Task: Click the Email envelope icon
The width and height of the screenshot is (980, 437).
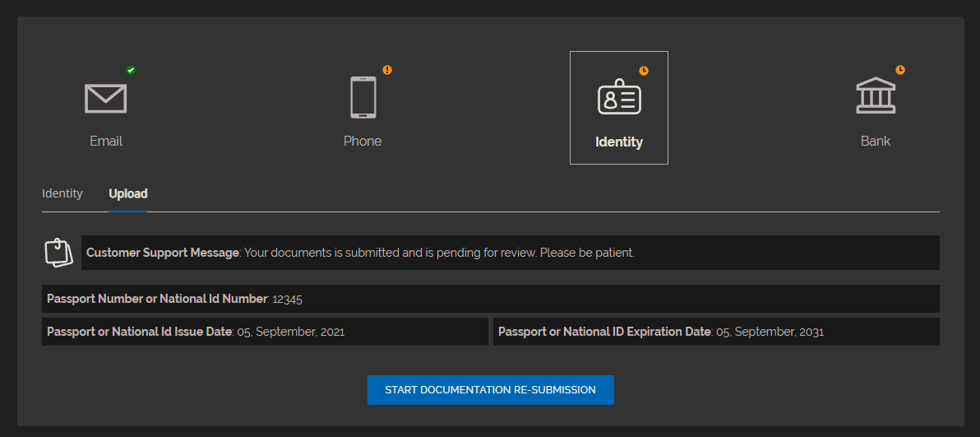Action: (x=106, y=98)
